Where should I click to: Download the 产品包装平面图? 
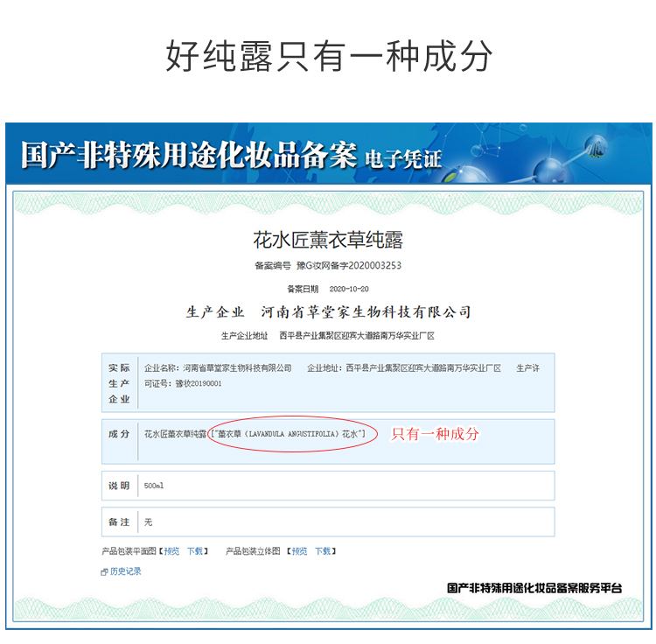pos(195,551)
